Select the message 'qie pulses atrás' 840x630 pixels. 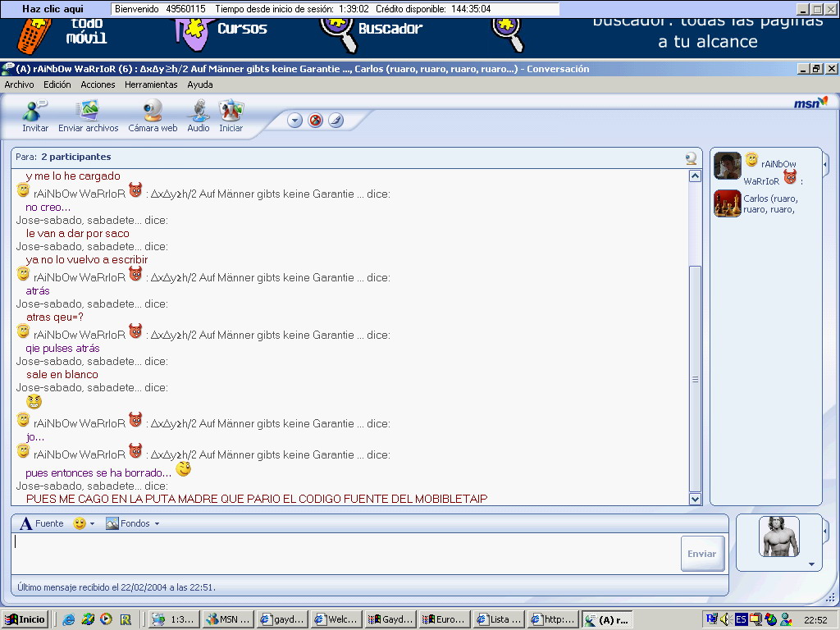[x=62, y=349]
